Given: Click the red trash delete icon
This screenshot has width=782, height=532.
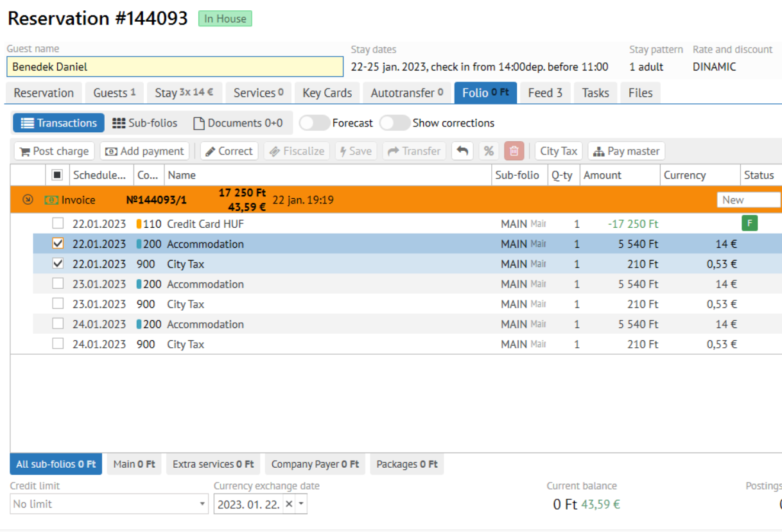Looking at the screenshot, I should coord(514,151).
